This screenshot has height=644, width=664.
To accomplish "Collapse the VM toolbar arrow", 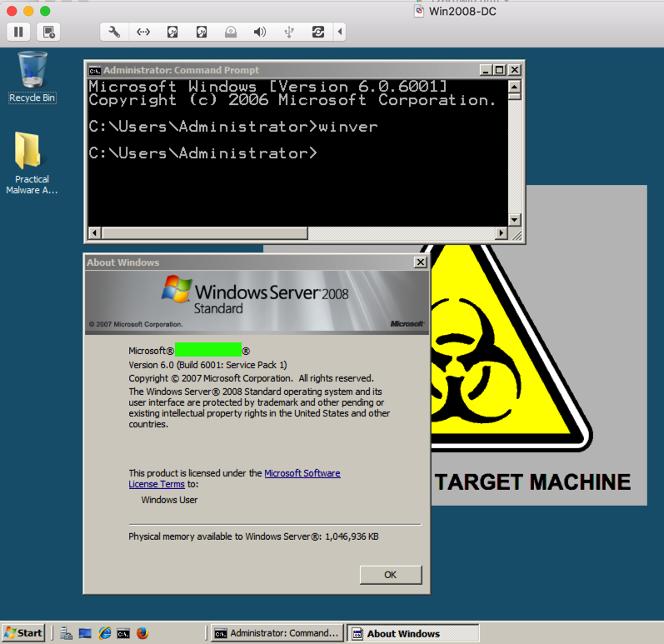I will (340, 32).
